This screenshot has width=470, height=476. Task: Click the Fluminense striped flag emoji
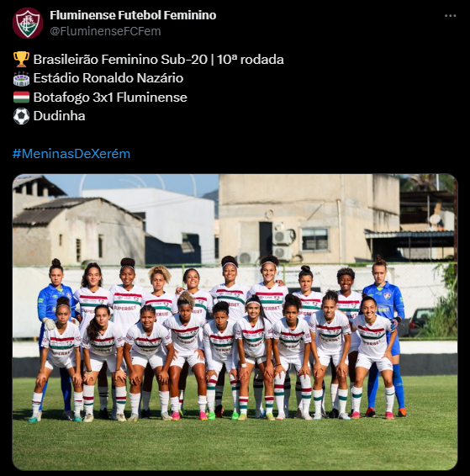point(22,98)
